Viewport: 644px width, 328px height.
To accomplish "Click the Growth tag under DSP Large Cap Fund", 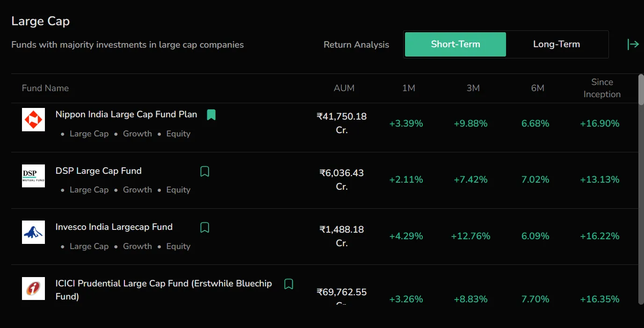I will (137, 190).
